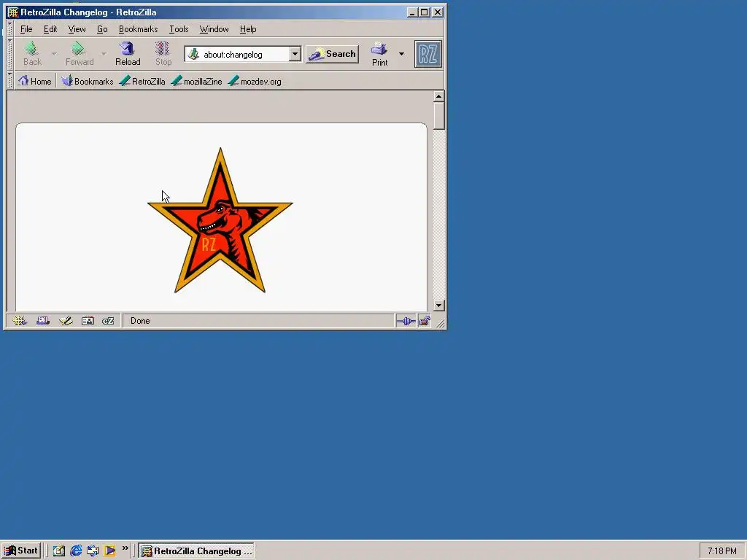
Task: Open the Go menu
Action: (102, 29)
